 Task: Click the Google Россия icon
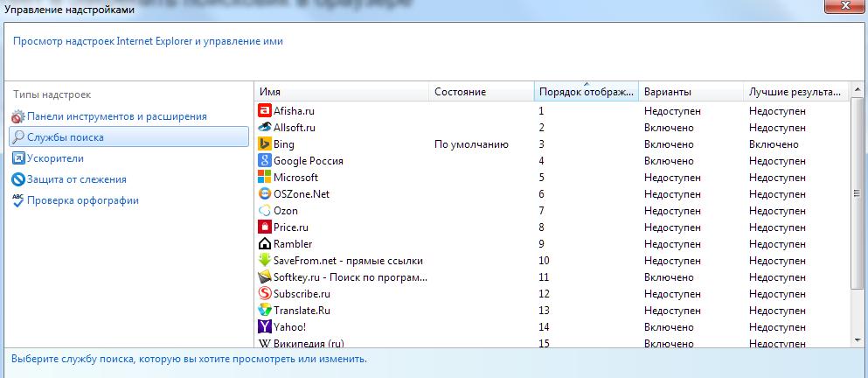tap(265, 161)
